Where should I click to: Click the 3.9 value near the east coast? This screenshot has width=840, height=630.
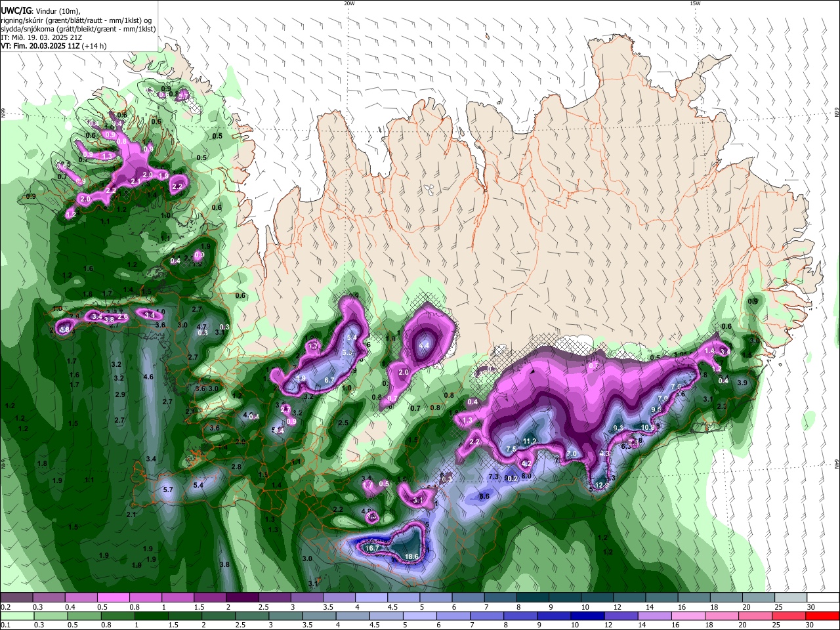pos(742,383)
